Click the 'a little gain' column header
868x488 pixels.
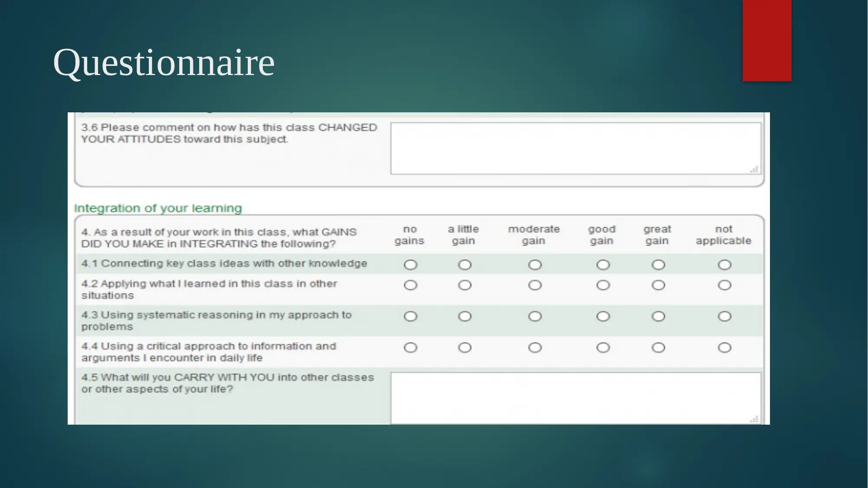[463, 235]
